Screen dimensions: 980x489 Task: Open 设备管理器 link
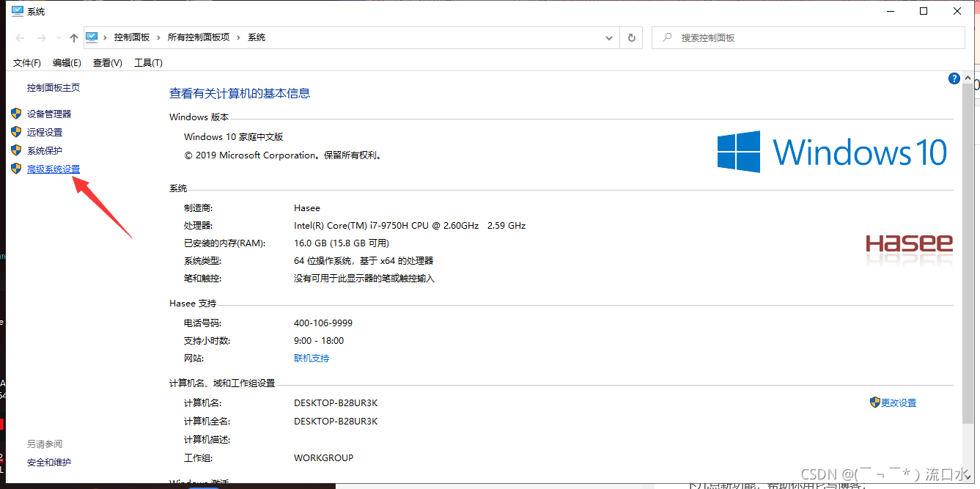[x=49, y=114]
